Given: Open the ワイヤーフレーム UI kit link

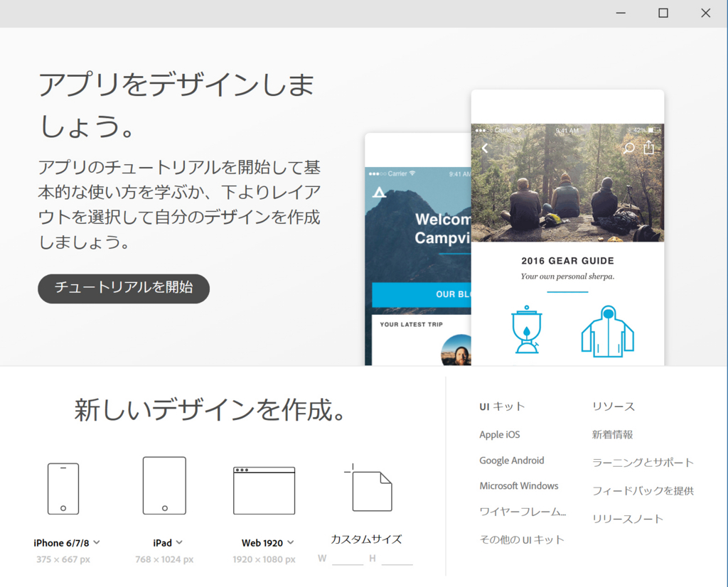Looking at the screenshot, I should 523,512.
